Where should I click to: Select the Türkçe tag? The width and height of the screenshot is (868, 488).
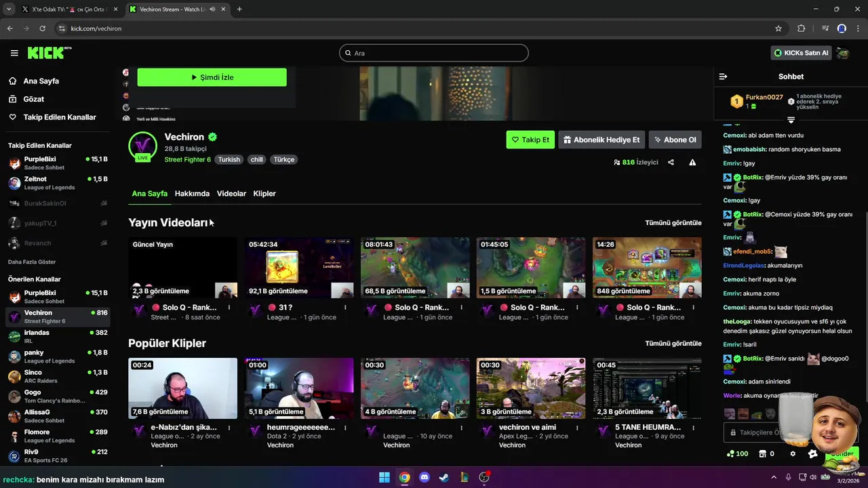point(283,160)
